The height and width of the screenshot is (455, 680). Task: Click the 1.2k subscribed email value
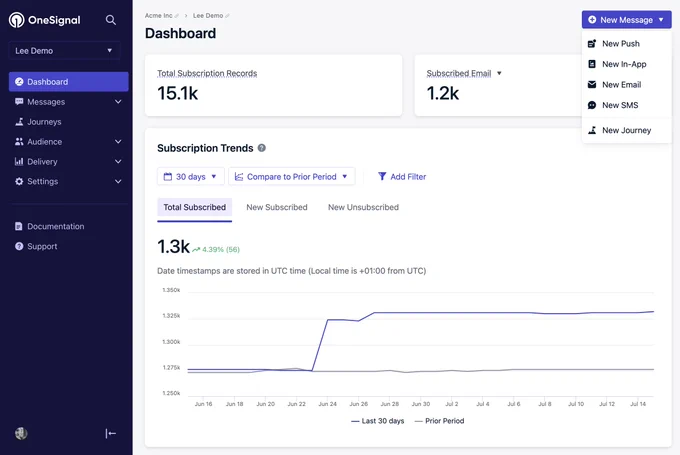coord(442,93)
